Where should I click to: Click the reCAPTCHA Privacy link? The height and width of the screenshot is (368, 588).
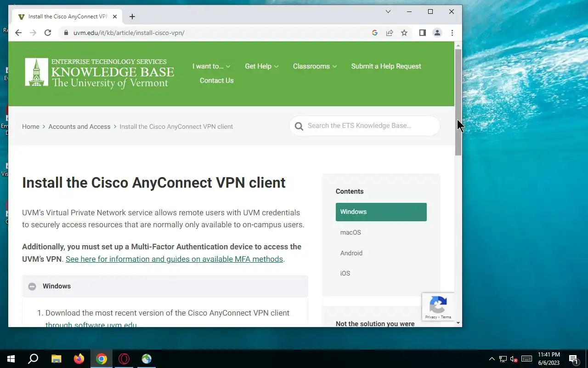[x=431, y=317]
